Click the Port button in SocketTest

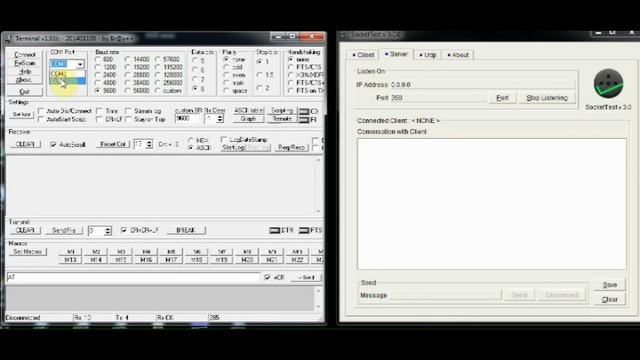coord(502,98)
